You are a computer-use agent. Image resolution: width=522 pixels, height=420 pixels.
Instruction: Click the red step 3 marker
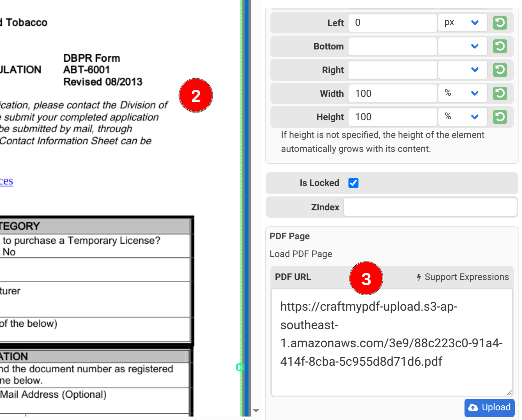[366, 279]
